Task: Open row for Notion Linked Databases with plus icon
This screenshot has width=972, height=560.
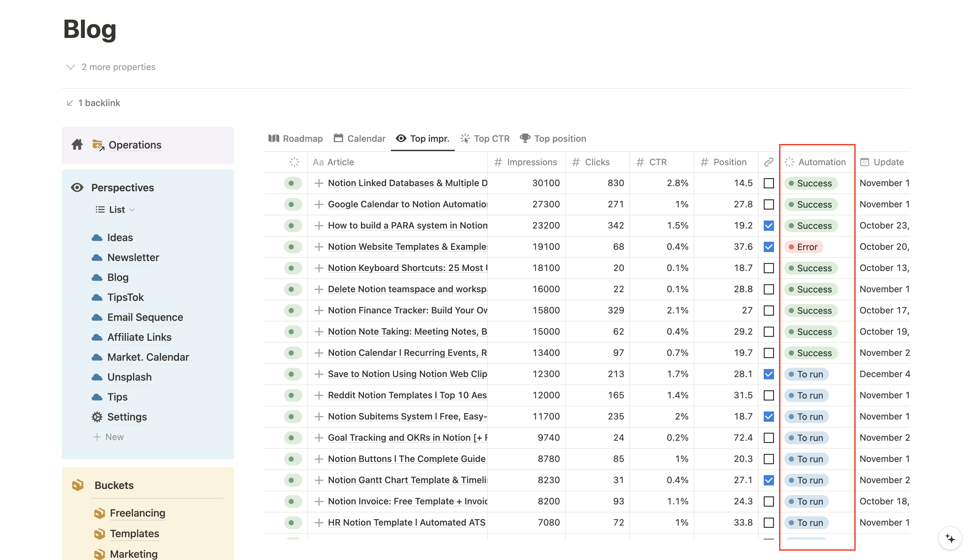Action: point(318,183)
